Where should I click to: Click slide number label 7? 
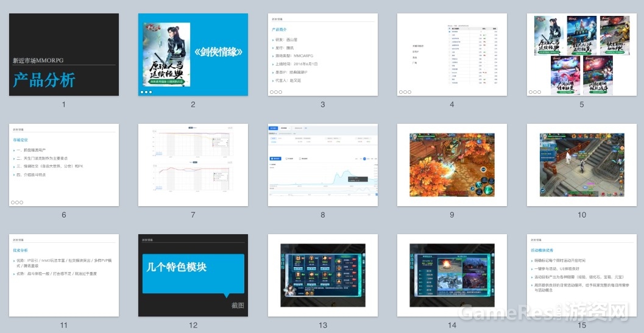pos(193,215)
